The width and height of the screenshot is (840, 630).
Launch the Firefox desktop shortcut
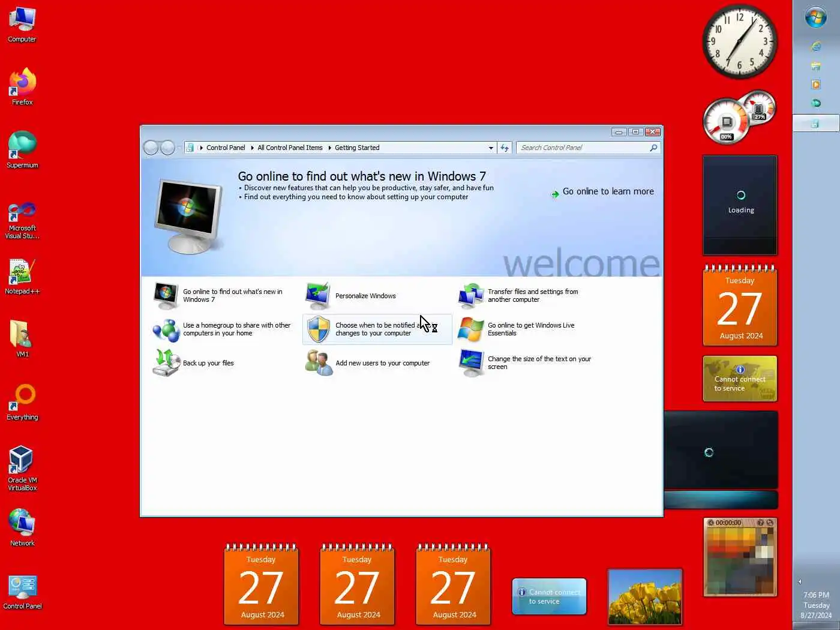(x=22, y=88)
